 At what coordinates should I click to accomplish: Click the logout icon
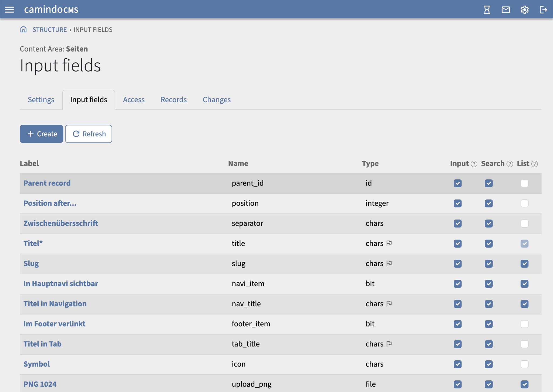pos(543,10)
